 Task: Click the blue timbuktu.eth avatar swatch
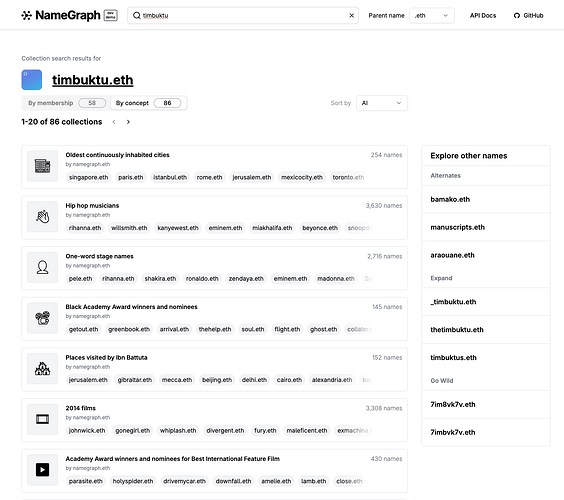32,79
